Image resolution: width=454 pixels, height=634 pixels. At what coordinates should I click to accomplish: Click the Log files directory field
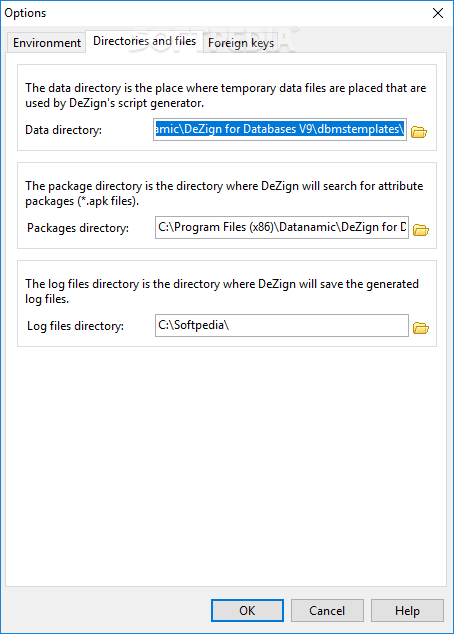point(282,325)
